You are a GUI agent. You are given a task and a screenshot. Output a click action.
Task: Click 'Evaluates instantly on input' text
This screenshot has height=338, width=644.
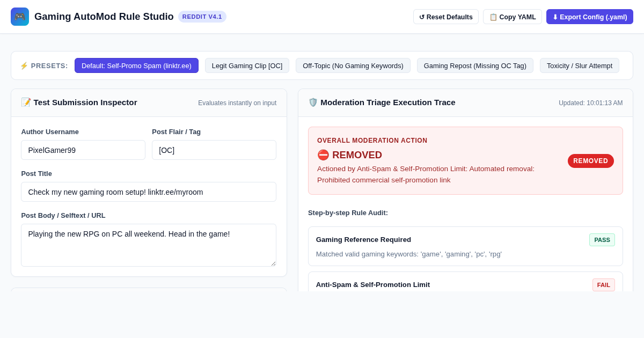[x=237, y=103]
